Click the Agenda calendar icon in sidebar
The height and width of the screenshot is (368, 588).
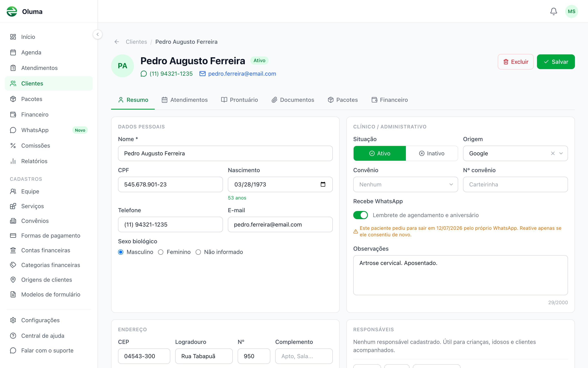click(x=13, y=52)
